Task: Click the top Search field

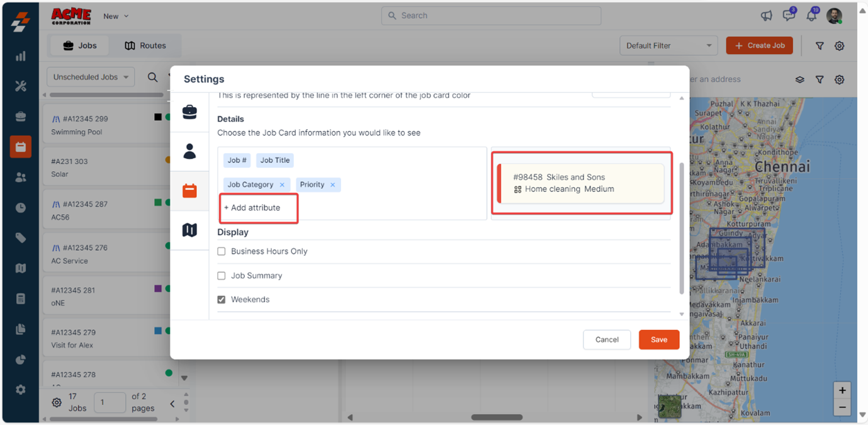Action: tap(491, 16)
